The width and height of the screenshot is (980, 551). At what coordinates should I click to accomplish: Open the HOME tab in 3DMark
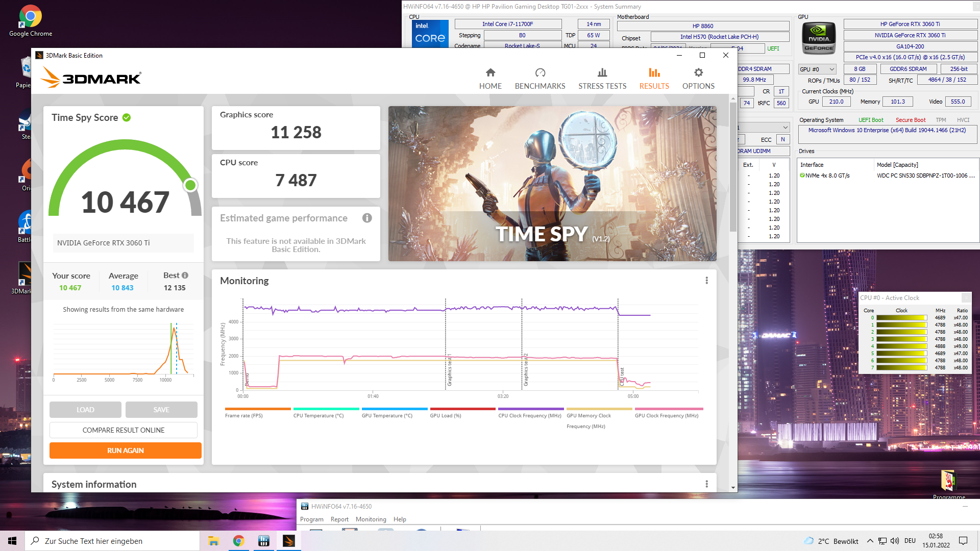point(490,79)
